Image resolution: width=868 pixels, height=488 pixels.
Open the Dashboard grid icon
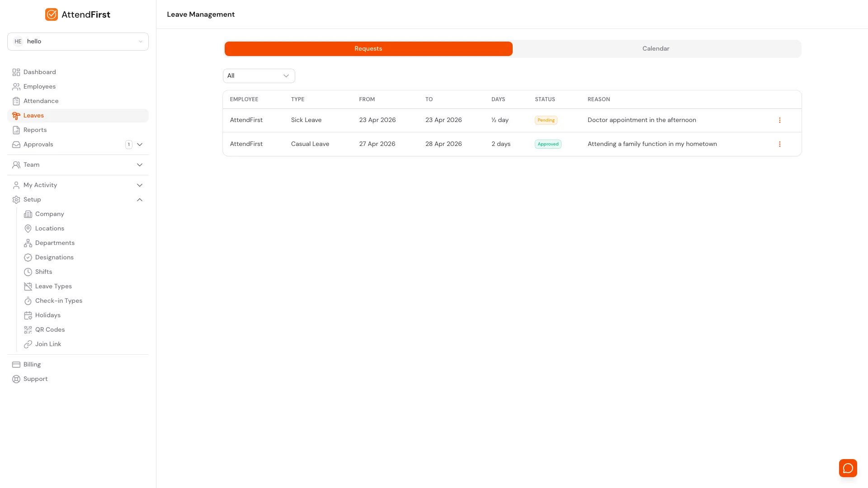16,72
